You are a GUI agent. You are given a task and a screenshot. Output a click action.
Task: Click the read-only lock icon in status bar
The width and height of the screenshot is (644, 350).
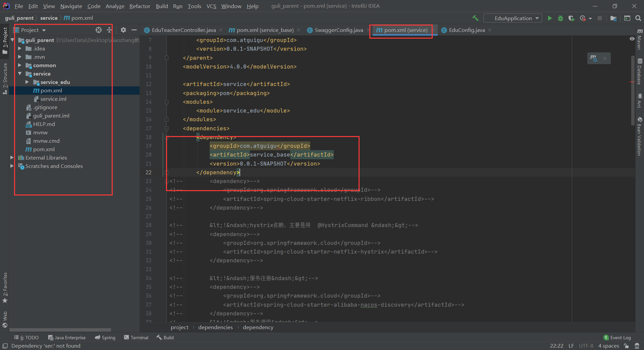click(x=626, y=346)
